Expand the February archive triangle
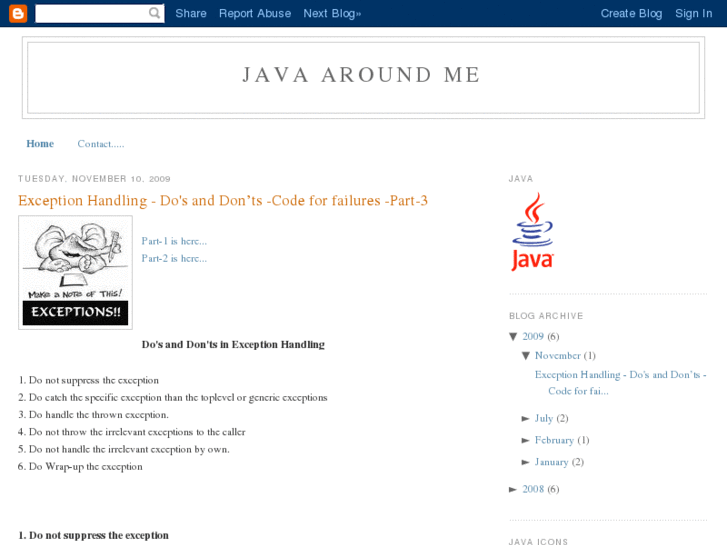This screenshot has width=727, height=545. [x=525, y=440]
